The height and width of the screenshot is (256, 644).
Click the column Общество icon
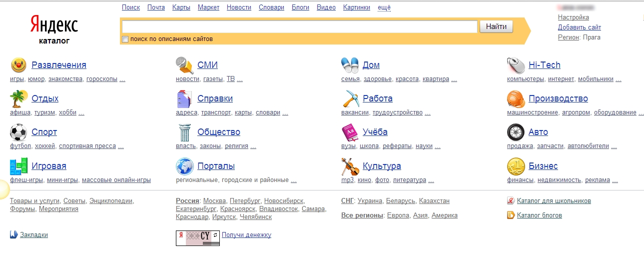(x=184, y=132)
